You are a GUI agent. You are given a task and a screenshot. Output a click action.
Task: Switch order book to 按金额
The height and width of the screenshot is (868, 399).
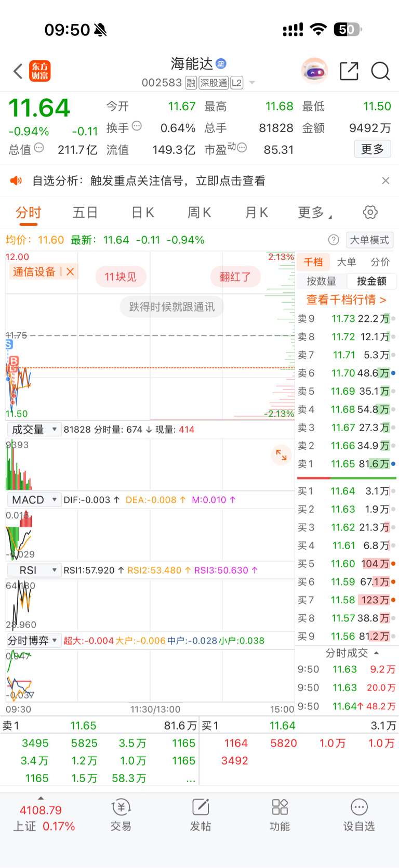point(372,281)
